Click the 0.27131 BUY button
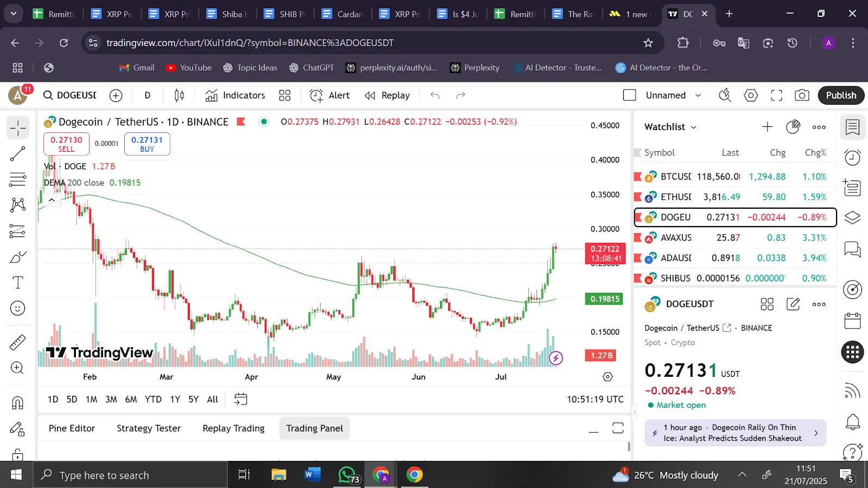Screen dimensions: 868x488 147,144
